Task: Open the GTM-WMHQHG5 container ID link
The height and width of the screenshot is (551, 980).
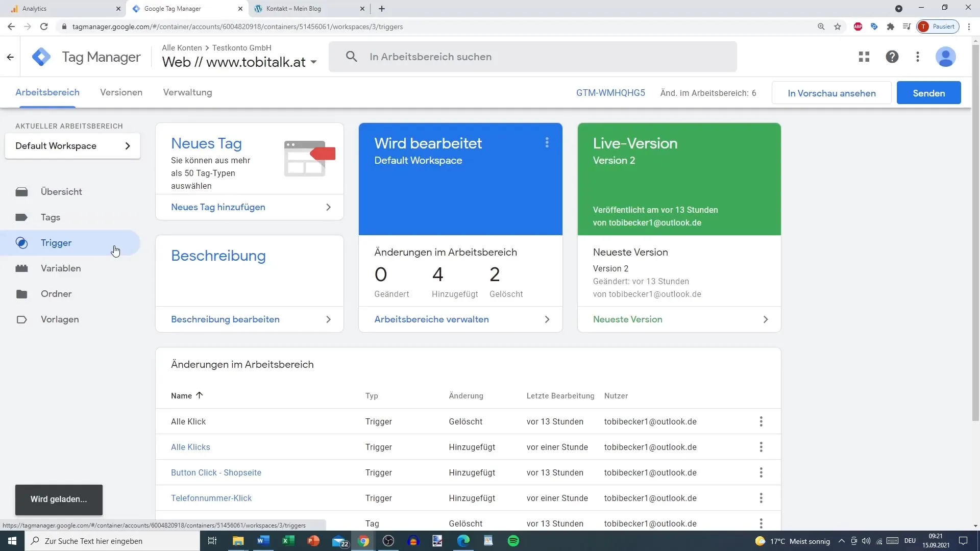Action: (x=610, y=93)
